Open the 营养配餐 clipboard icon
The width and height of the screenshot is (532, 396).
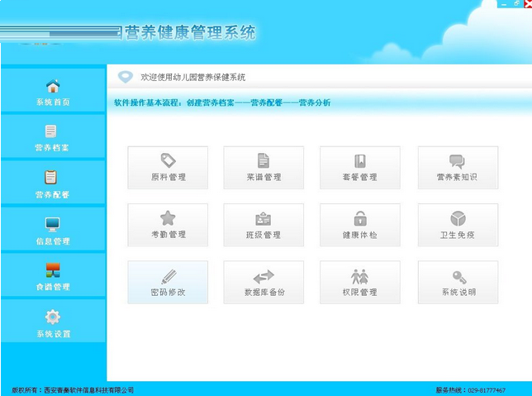tap(51, 177)
